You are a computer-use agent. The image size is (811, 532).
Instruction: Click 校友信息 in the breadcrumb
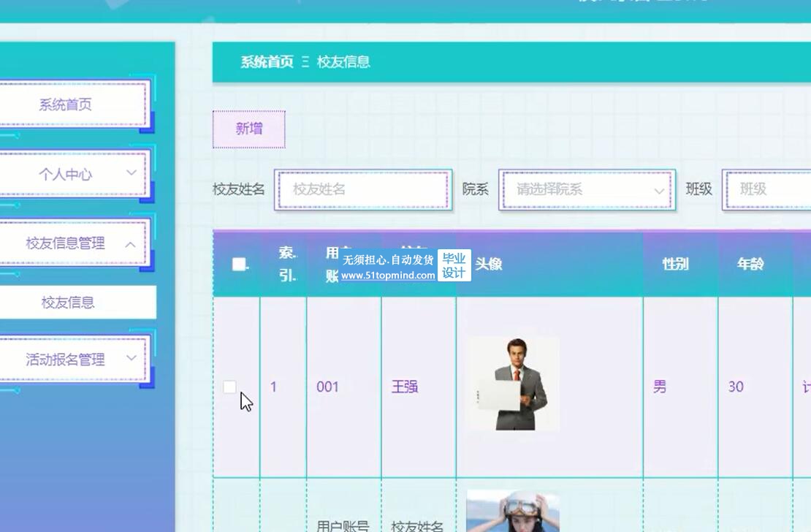[343, 62]
